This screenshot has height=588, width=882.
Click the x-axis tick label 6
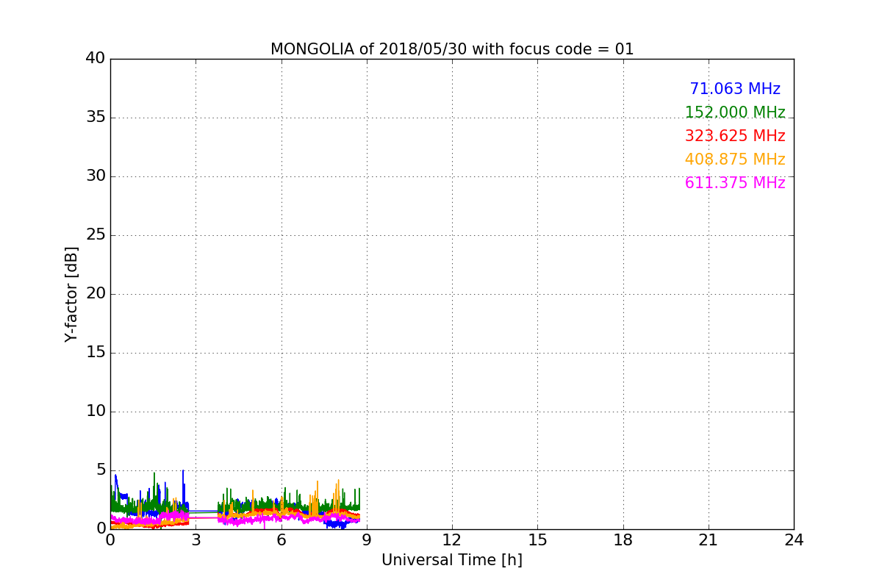tap(281, 540)
